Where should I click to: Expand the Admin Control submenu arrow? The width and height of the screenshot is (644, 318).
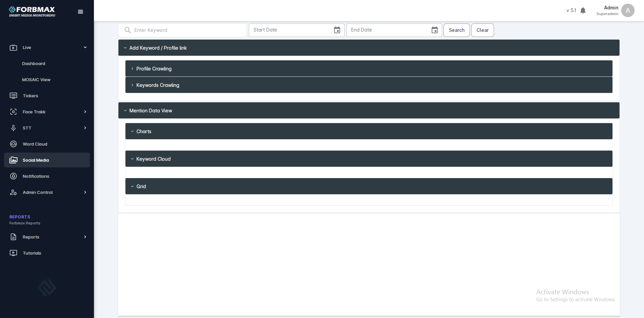(85, 193)
